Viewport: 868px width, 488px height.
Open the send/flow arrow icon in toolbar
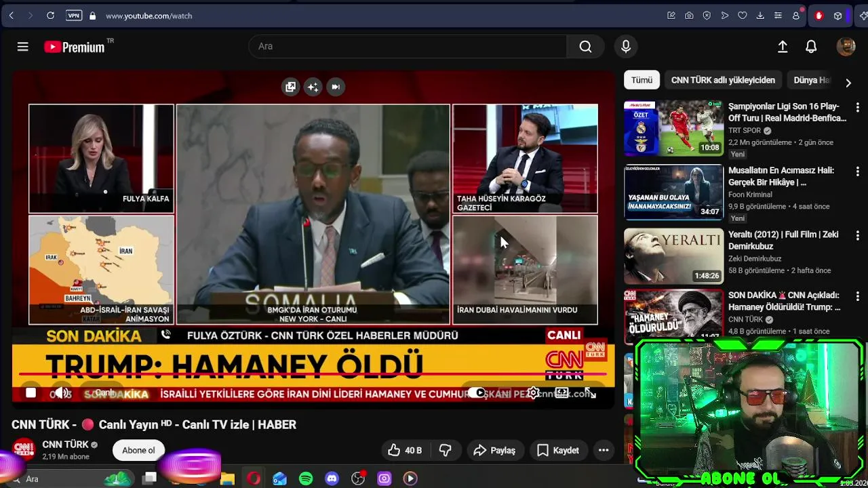pos(725,16)
